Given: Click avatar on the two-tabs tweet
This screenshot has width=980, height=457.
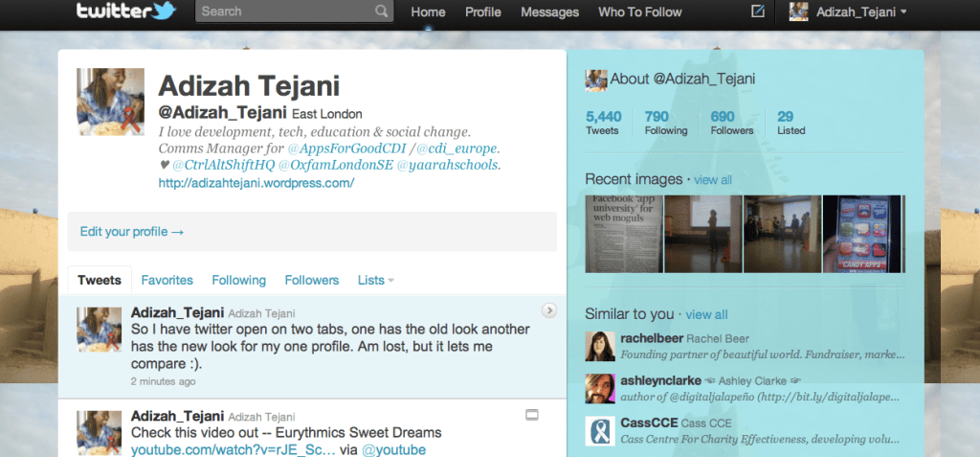Looking at the screenshot, I should (x=99, y=330).
